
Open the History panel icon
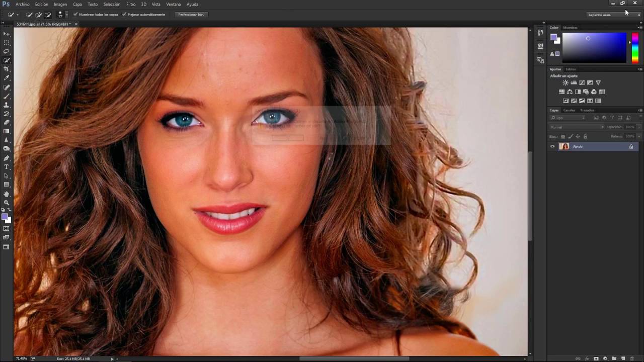point(540,33)
